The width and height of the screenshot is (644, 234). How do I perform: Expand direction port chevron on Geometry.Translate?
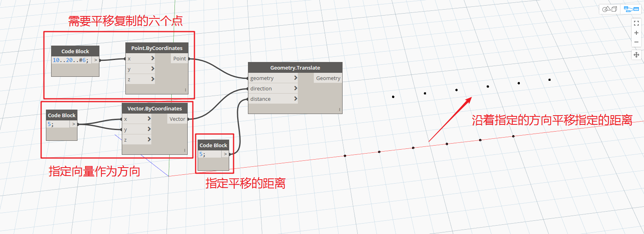295,88
